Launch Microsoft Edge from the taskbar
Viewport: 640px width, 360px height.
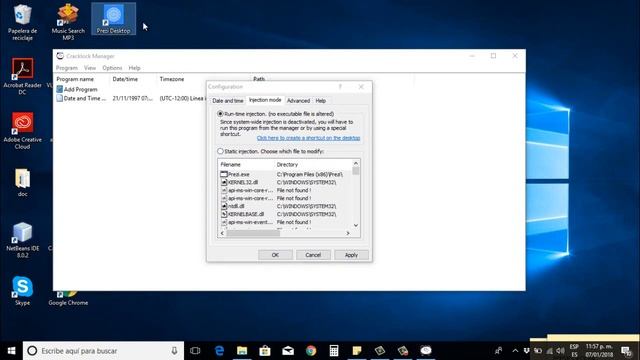pos(219,351)
